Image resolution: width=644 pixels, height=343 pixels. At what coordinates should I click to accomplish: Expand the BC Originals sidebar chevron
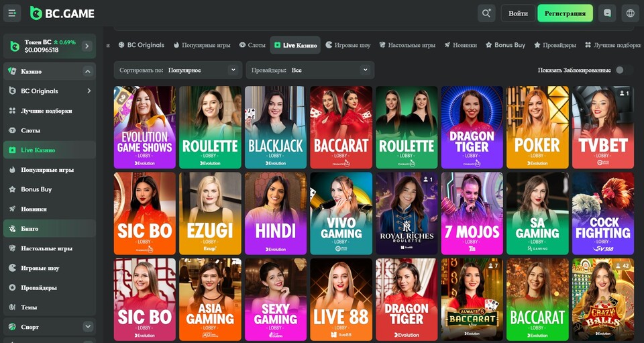tap(89, 91)
